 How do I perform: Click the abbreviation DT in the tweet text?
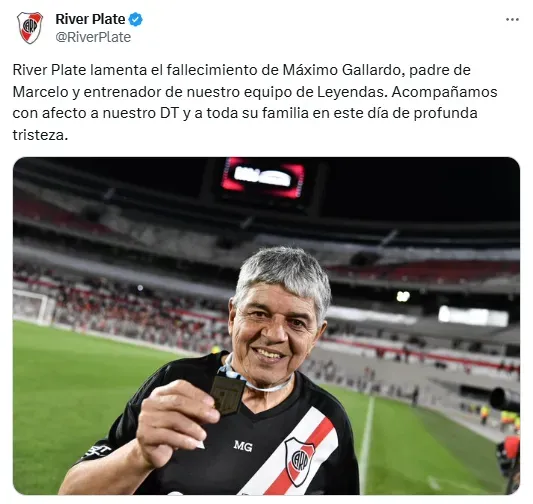(x=169, y=114)
